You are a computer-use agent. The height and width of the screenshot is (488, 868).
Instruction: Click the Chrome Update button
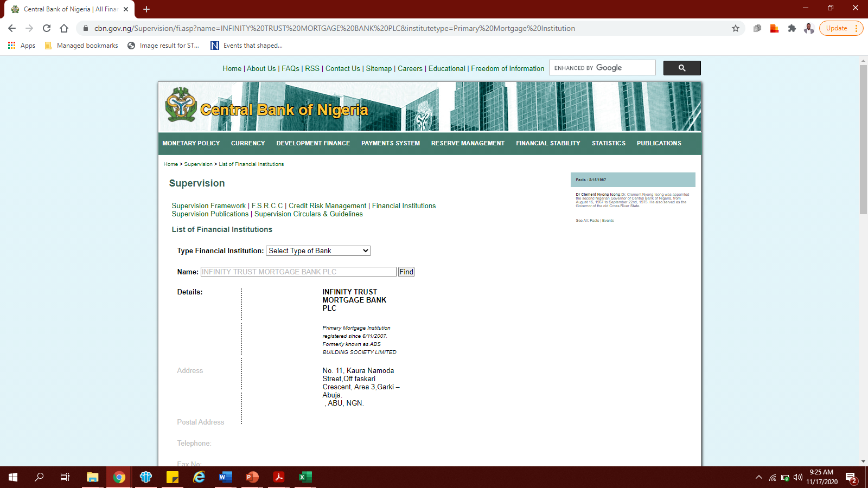point(841,28)
